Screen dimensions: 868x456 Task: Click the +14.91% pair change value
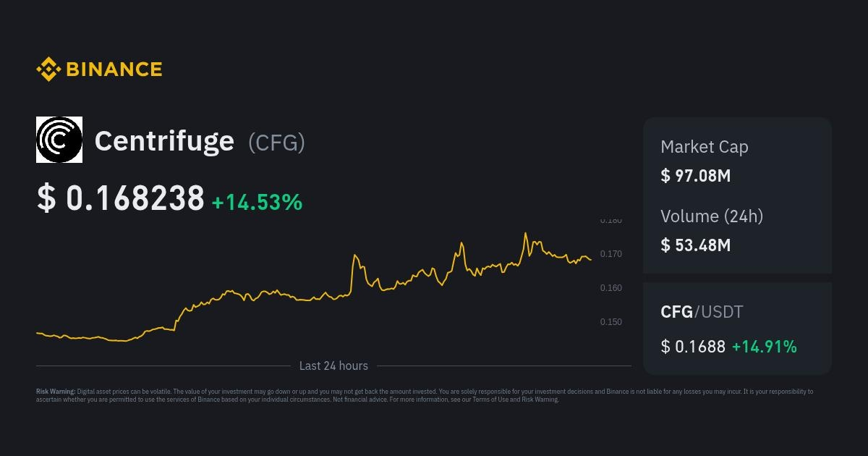[764, 347]
